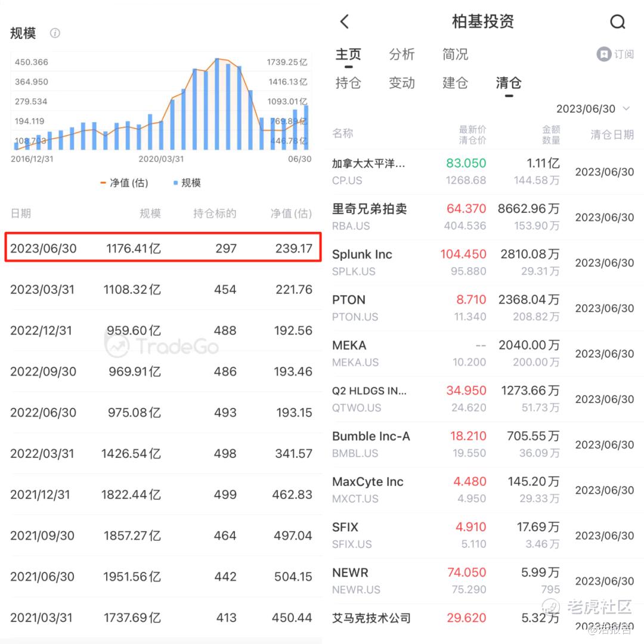Tap the tallest bar in scale chart
644x644 pixels.
[x=217, y=104]
